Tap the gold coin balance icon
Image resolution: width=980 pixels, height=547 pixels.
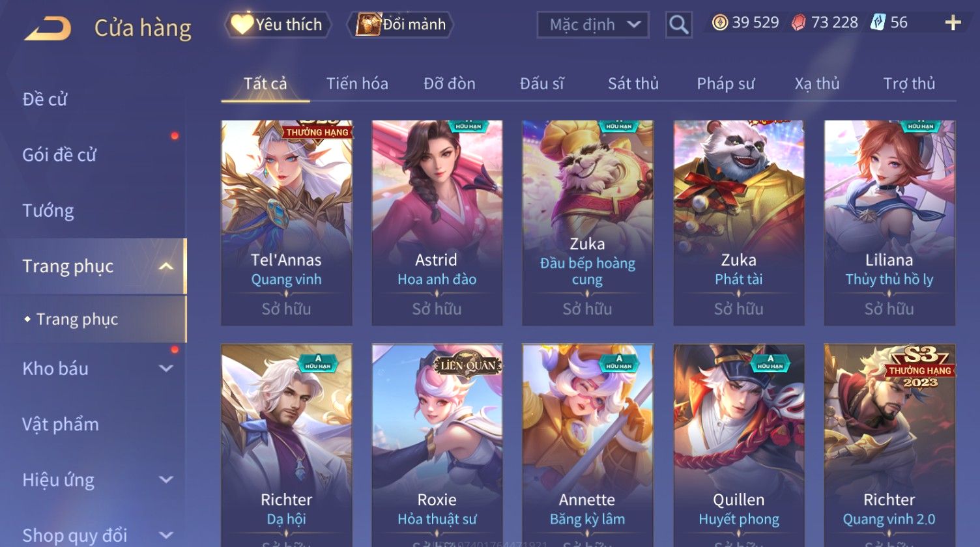(x=719, y=23)
